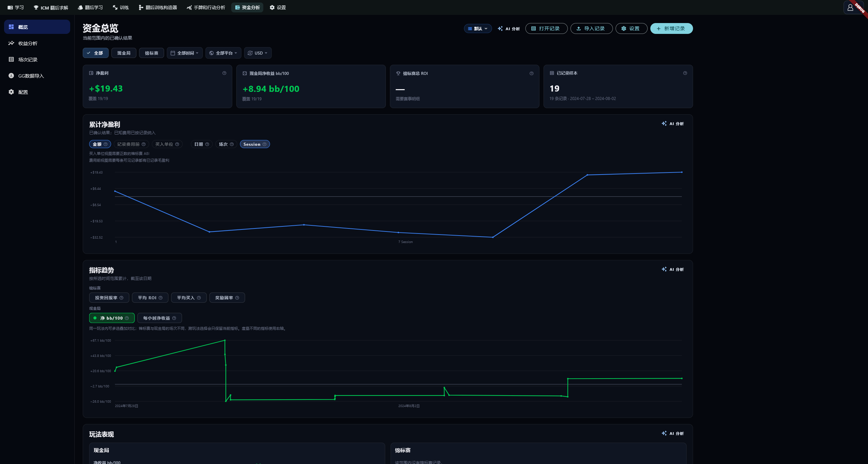Click help icon beside 净 bb/100 chip
This screenshot has height=464, width=868.
click(127, 318)
